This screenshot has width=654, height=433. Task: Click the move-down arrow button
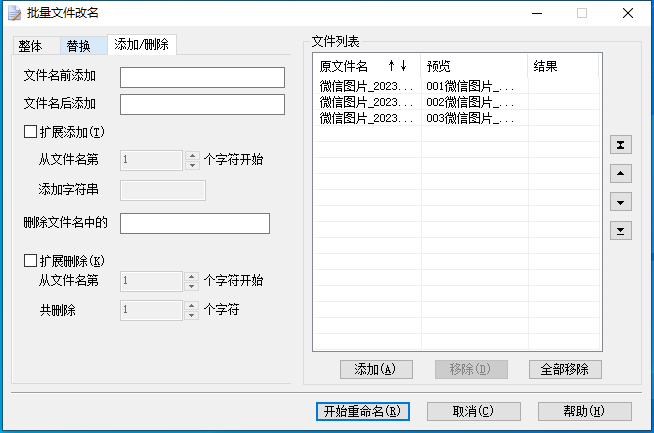tap(621, 202)
